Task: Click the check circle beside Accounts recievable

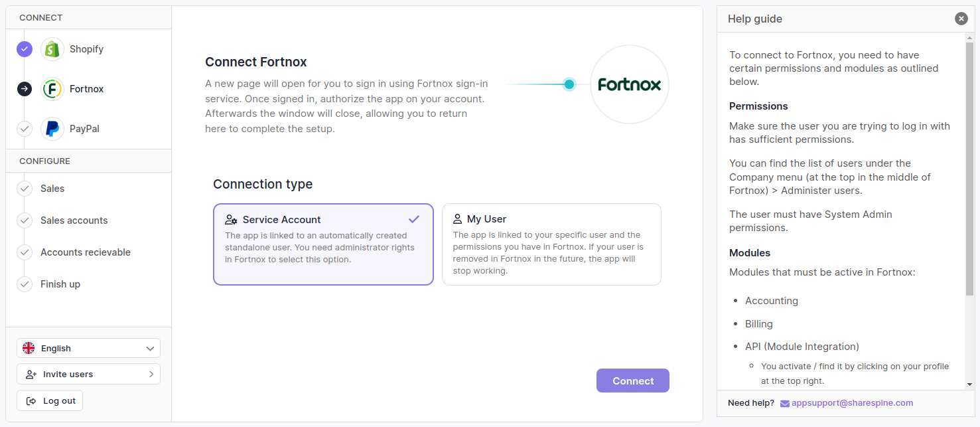Action: tap(25, 252)
